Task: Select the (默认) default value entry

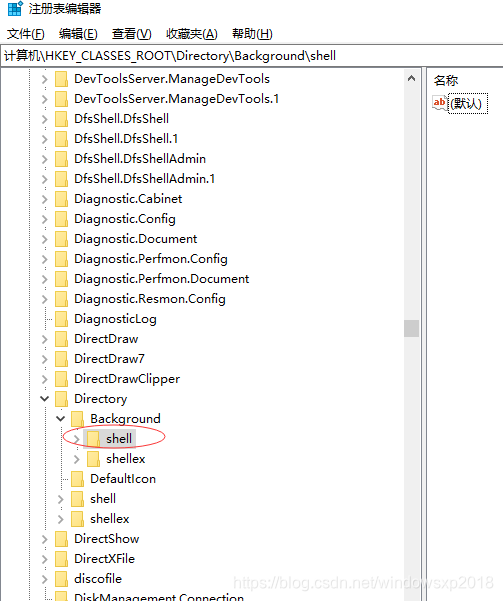Action: (x=468, y=103)
